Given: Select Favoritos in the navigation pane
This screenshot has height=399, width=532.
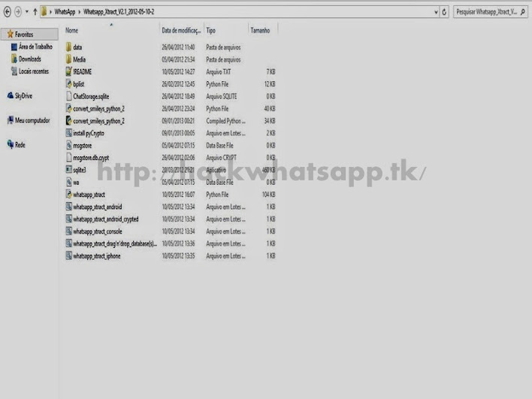Looking at the screenshot, I should (x=29, y=35).
